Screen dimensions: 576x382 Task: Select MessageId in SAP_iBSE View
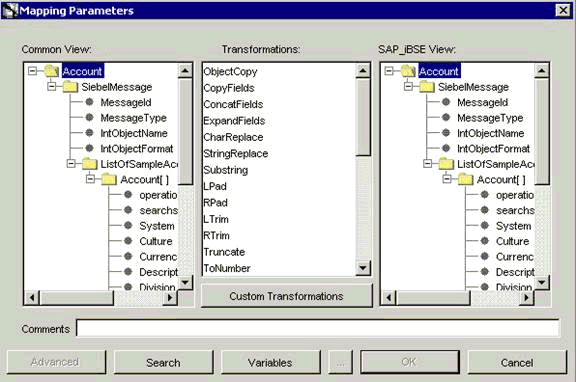tap(482, 102)
